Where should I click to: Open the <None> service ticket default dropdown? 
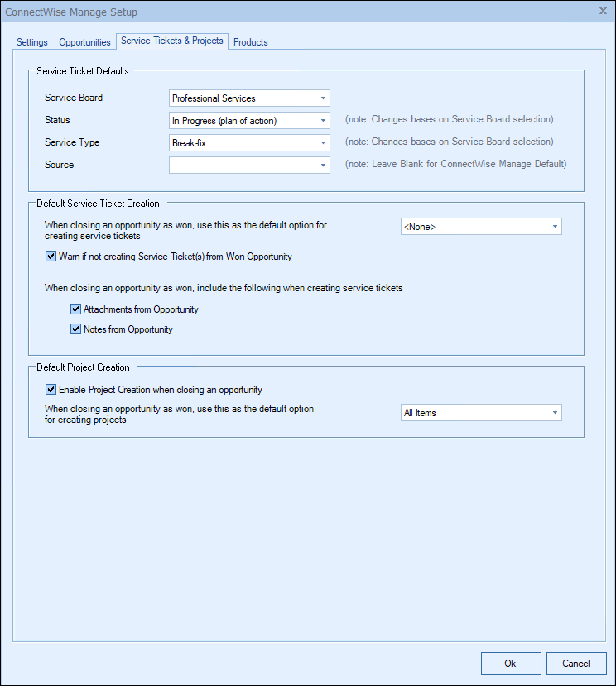481,227
